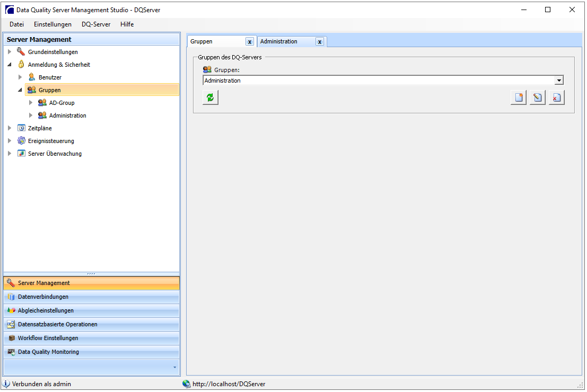Expand the AD-Group tree node

pos(31,102)
